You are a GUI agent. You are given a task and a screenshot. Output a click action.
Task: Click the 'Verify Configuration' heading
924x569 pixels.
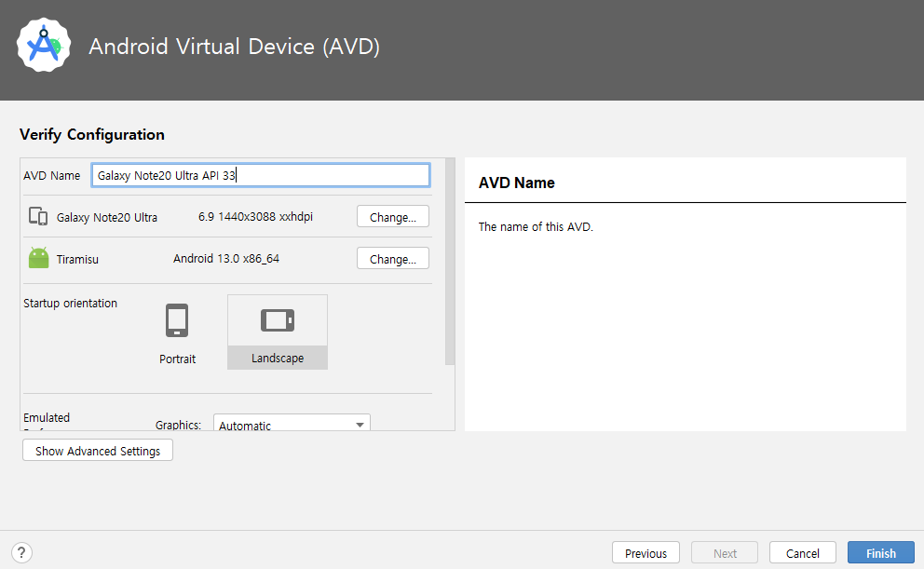coord(92,134)
